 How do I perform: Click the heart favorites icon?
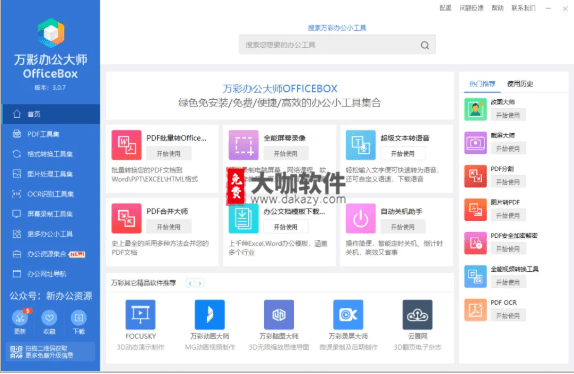49,318
